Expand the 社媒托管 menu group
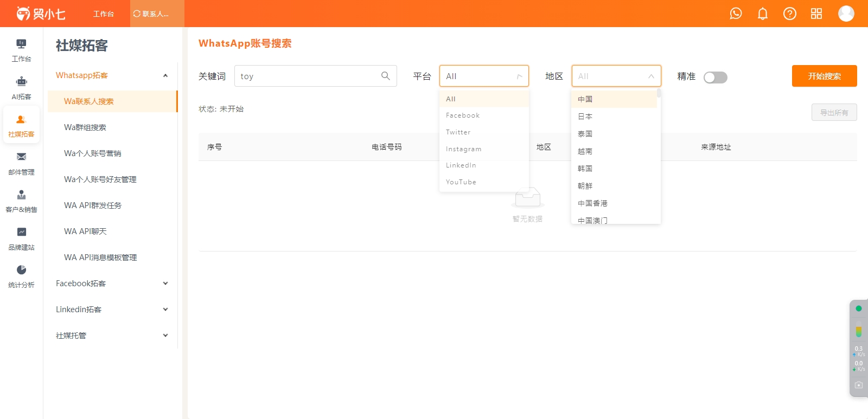The height and width of the screenshot is (419, 868). coord(112,336)
